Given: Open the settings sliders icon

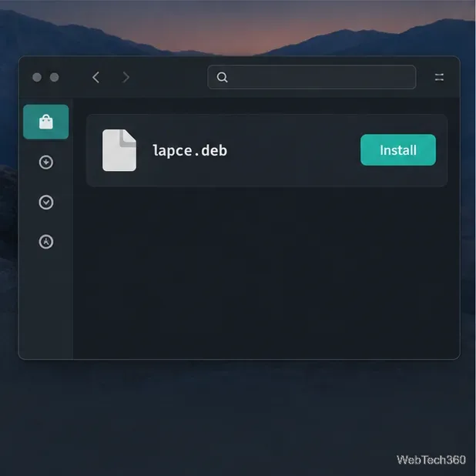Looking at the screenshot, I should pyautogui.click(x=439, y=78).
